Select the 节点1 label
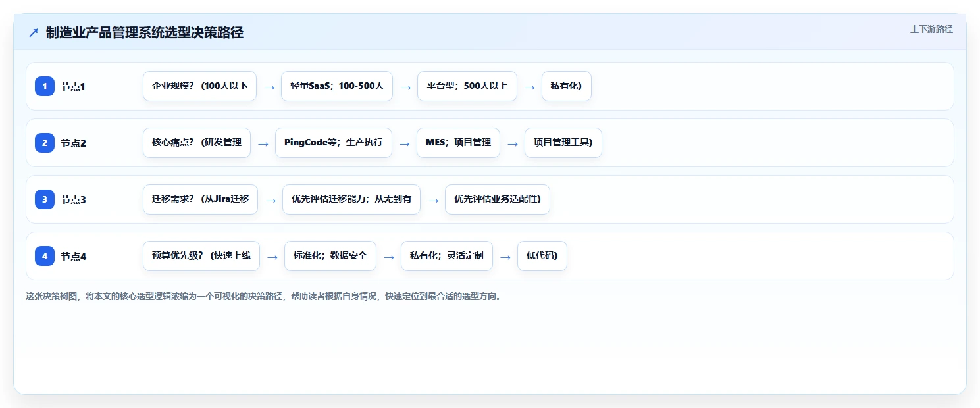This screenshot has height=408, width=980. click(74, 86)
